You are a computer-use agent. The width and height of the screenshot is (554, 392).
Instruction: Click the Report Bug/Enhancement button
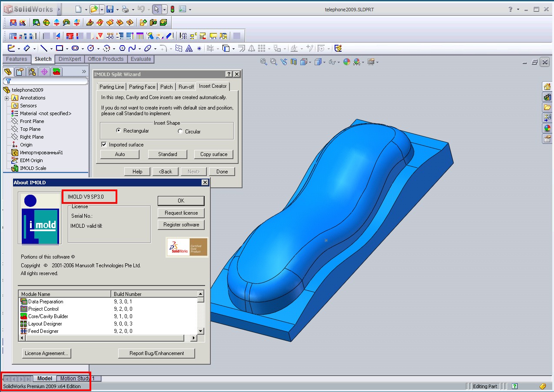pos(156,353)
